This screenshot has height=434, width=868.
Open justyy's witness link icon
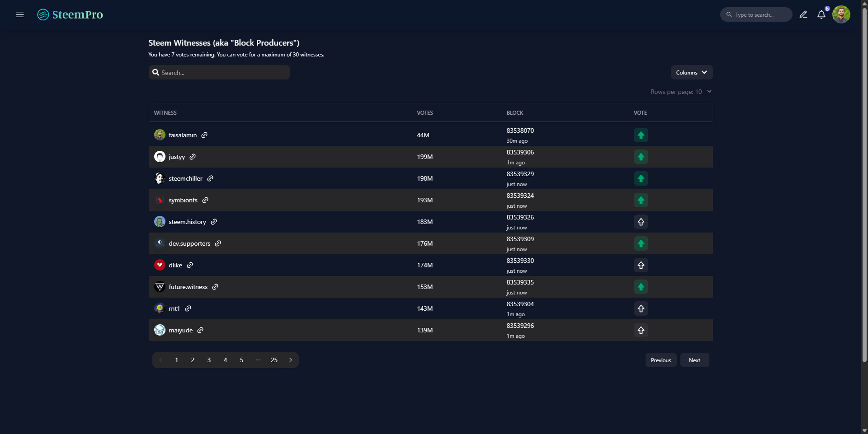point(193,157)
